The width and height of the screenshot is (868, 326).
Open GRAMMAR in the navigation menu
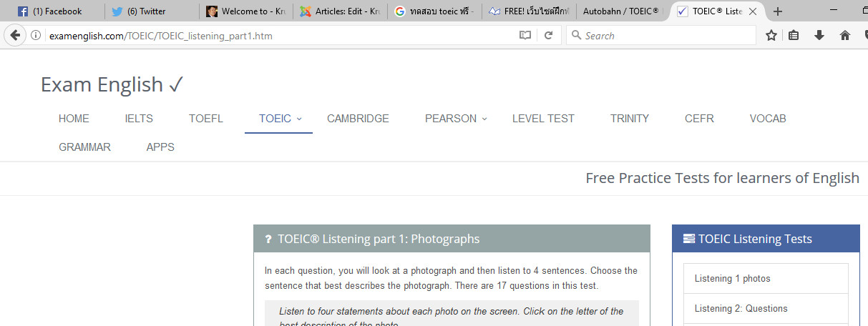(84, 147)
